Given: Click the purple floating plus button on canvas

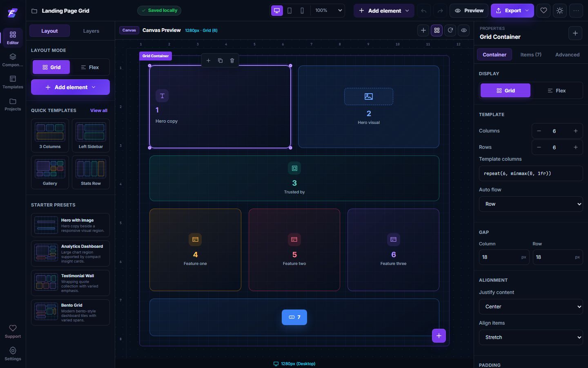Looking at the screenshot, I should [x=439, y=336].
